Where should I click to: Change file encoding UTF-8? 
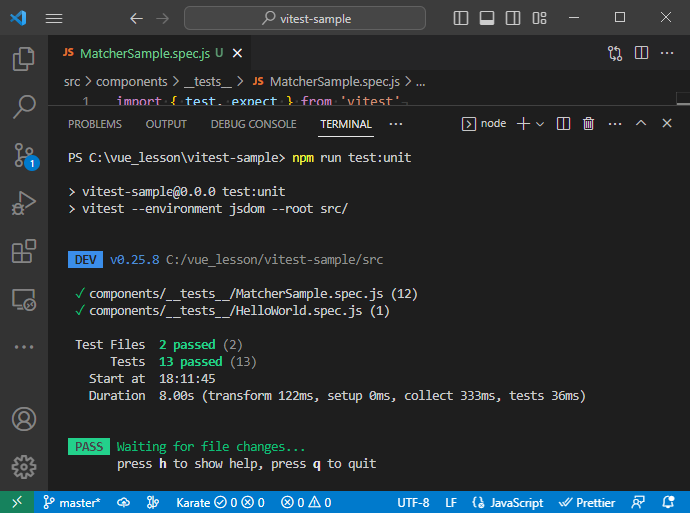coord(413,502)
